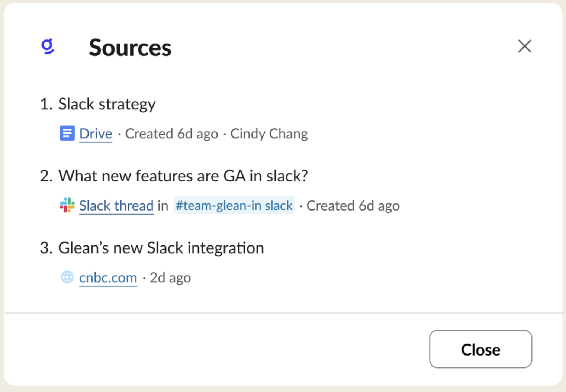This screenshot has height=392, width=566.
Task: Go to the #team-glean-in slack channel tag
Action: pos(234,205)
